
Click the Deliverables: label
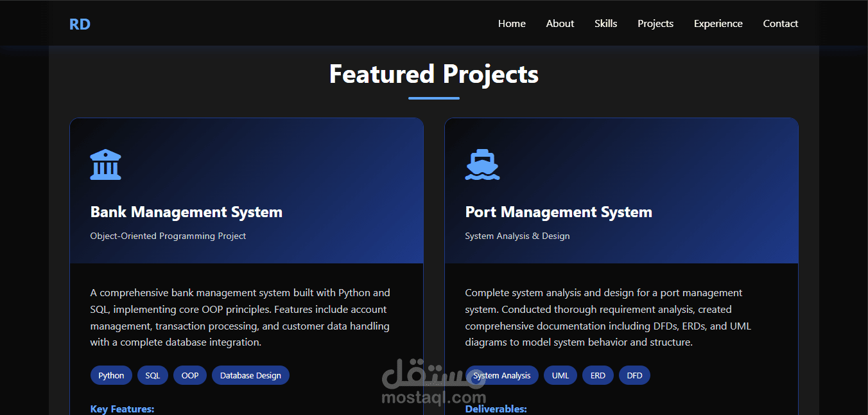(496, 409)
